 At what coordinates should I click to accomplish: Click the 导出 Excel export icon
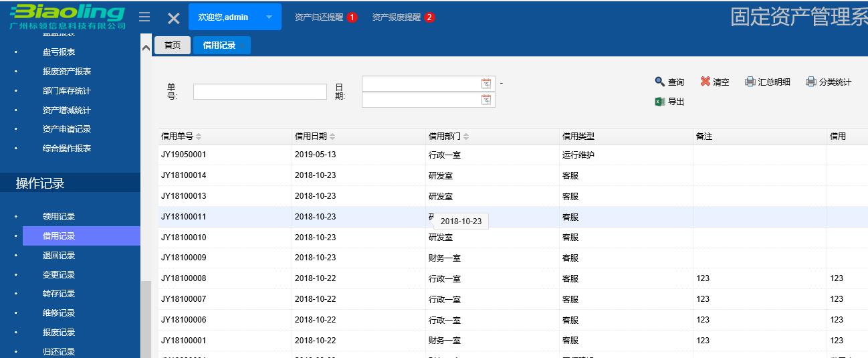pos(659,102)
